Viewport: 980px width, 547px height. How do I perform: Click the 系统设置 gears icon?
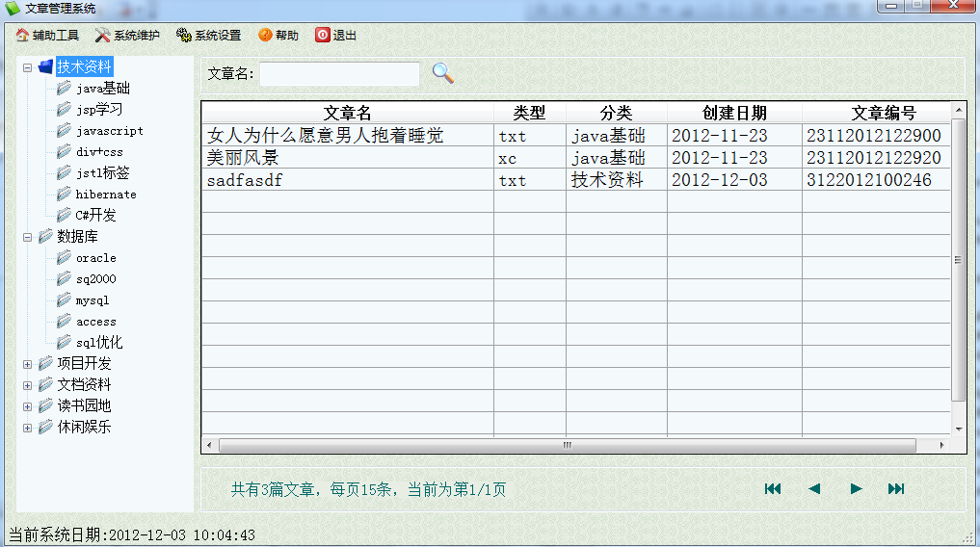(184, 35)
